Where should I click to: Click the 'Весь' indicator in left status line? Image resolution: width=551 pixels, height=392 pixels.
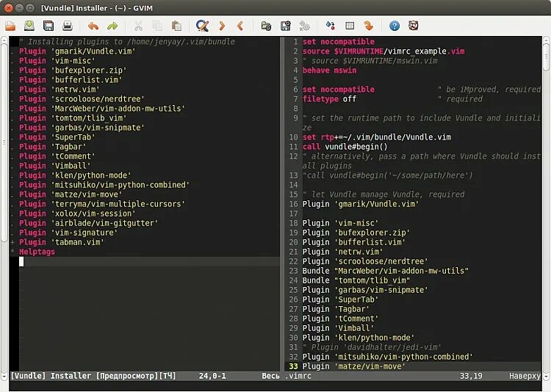(x=270, y=376)
